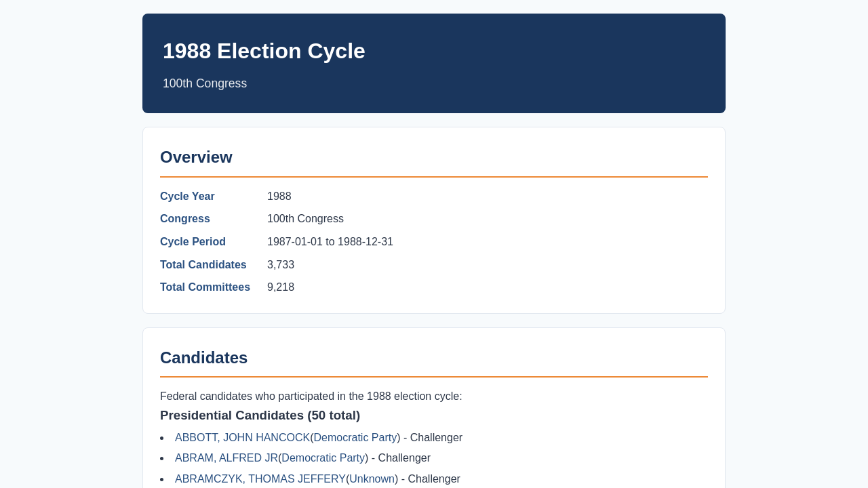
Task: Click the Congress field label in Overview
Action: pyautogui.click(x=185, y=219)
